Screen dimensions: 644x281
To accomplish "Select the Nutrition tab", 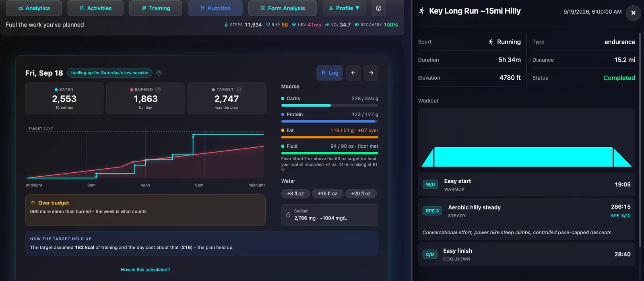I will 215,8.
